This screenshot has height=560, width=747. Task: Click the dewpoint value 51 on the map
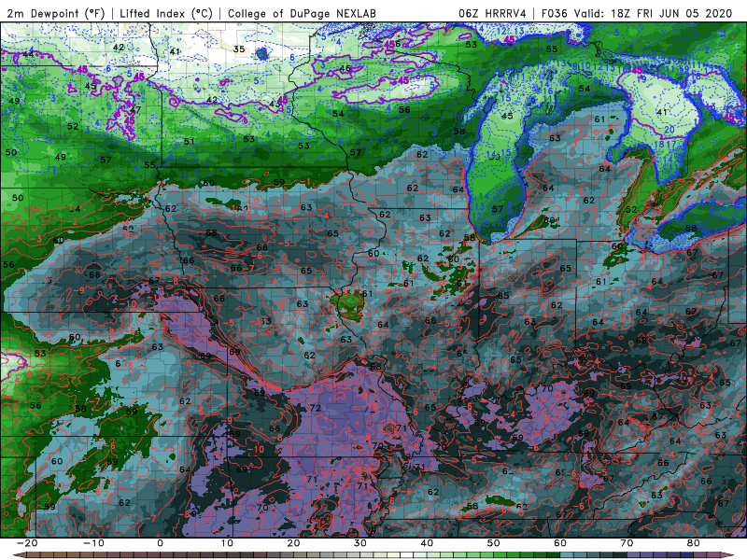coord(190,142)
